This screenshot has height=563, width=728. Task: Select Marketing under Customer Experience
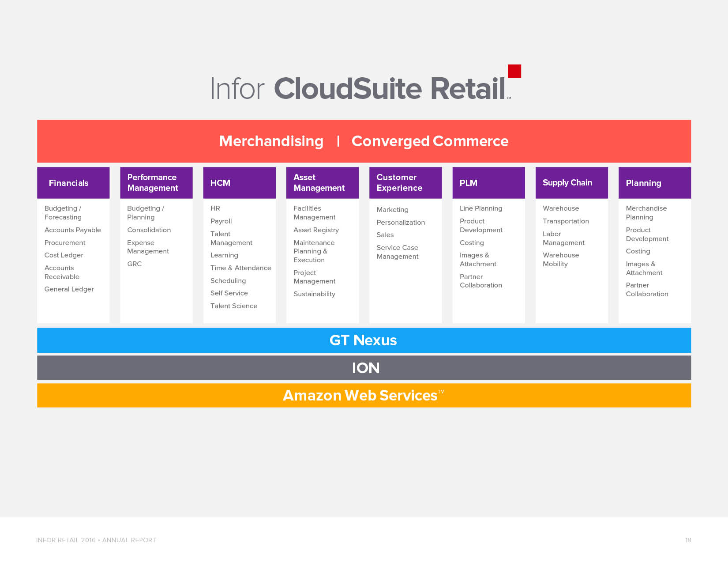click(x=393, y=210)
